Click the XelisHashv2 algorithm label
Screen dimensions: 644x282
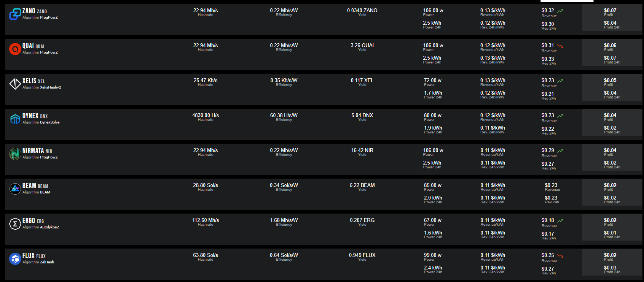point(51,87)
